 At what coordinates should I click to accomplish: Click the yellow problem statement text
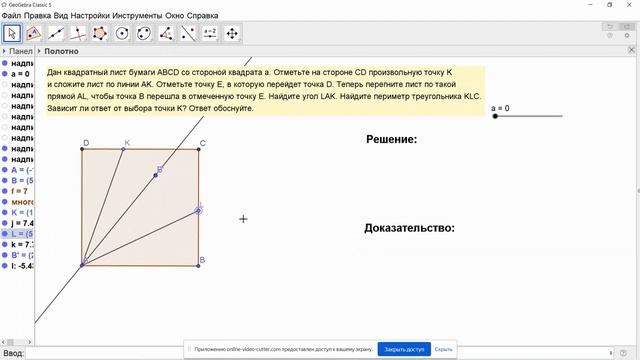point(264,90)
